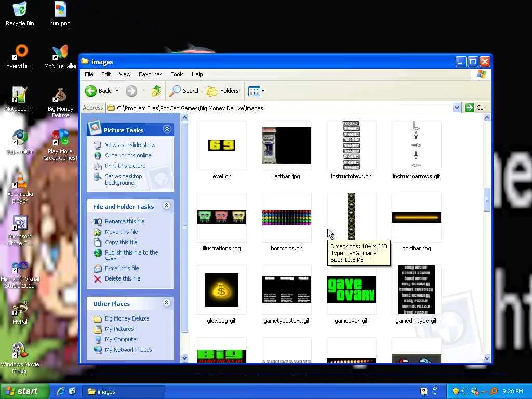Click Publish this file to the Web
This screenshot has height=399, width=532.
click(131, 256)
